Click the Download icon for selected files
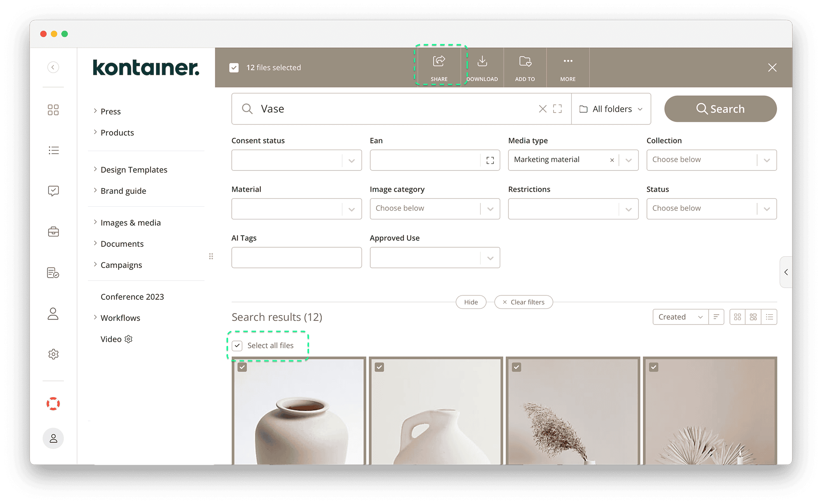The image size is (822, 504). tap(482, 68)
